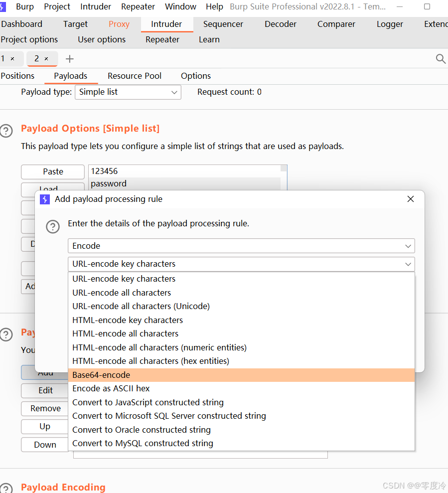Switch to the Resource Pool tab
The width and height of the screenshot is (448, 493).
134,76
